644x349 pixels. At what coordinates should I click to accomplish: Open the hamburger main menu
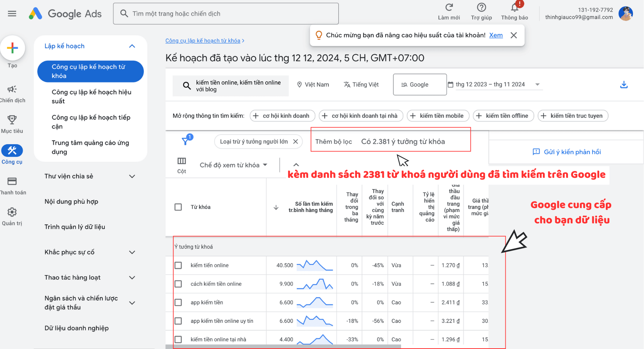pos(12,13)
